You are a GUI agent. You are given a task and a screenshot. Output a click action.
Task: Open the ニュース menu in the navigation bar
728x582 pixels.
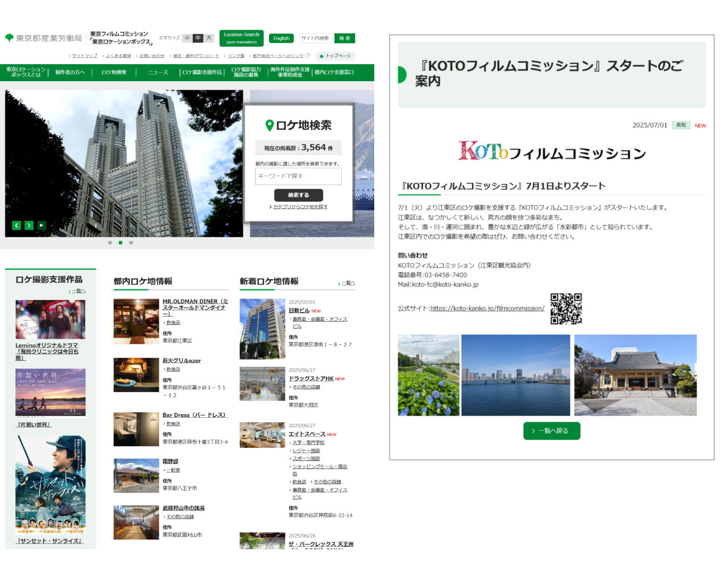pos(157,72)
